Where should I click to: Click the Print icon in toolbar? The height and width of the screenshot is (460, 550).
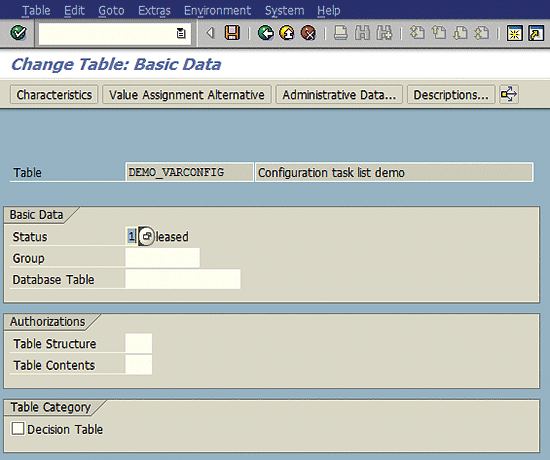pyautogui.click(x=340, y=33)
